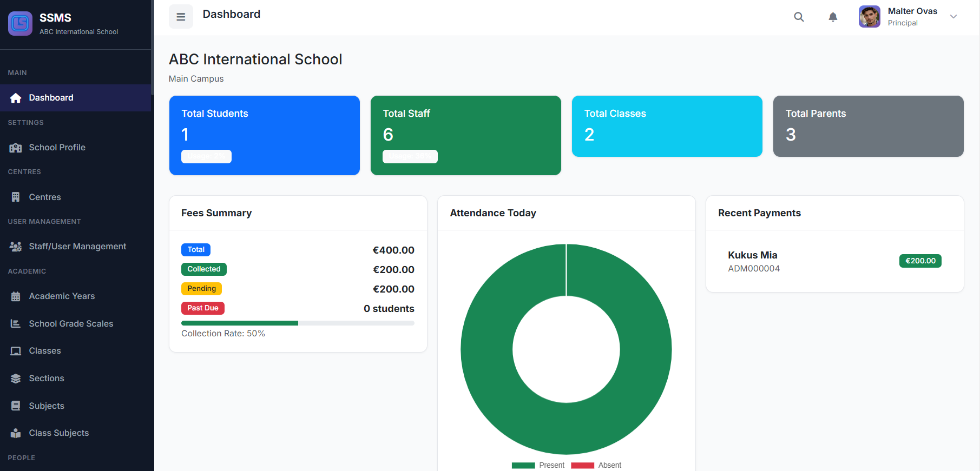The height and width of the screenshot is (471, 980).
Task: Click the SSMS logo icon
Action: coord(21,24)
